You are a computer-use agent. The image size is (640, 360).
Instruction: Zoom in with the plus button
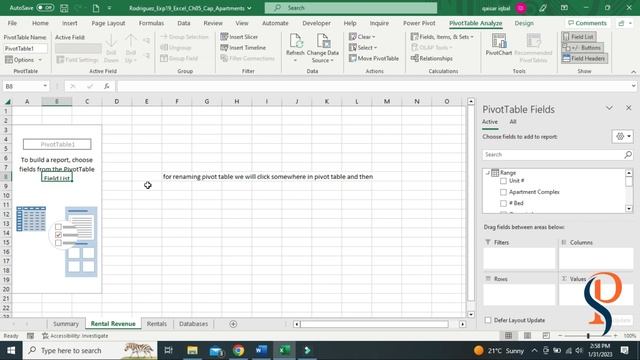point(616,336)
